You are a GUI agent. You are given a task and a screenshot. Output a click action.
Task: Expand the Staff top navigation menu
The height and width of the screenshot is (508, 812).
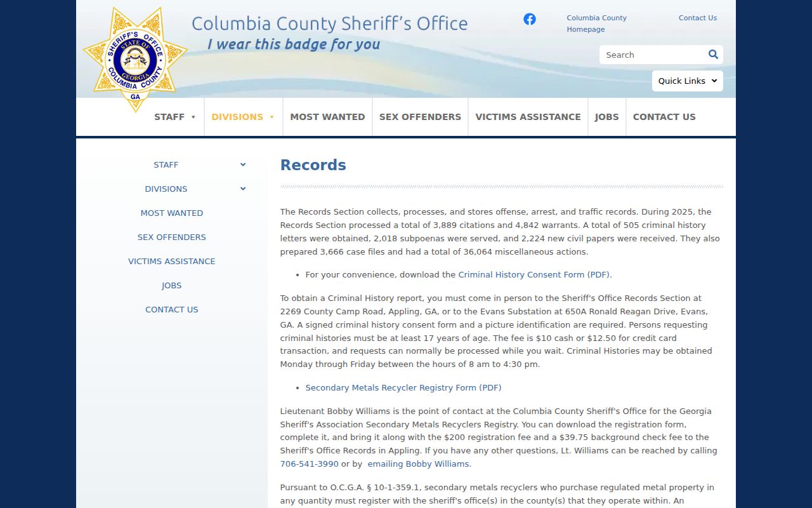[x=175, y=117]
